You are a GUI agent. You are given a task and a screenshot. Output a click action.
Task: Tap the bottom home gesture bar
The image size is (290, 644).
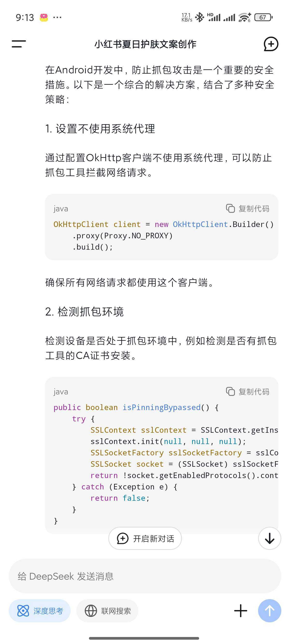click(x=144, y=638)
